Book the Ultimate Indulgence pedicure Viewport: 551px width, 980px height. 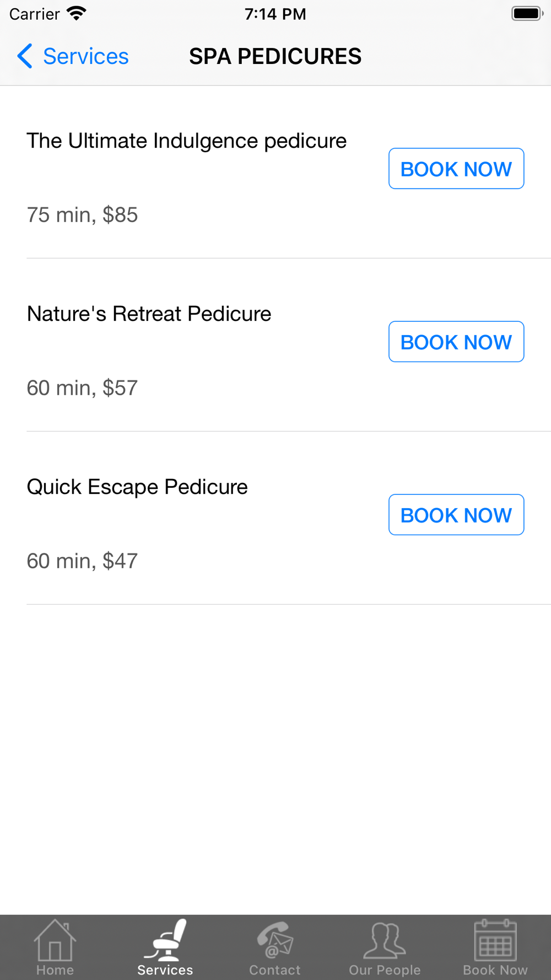pyautogui.click(x=456, y=169)
